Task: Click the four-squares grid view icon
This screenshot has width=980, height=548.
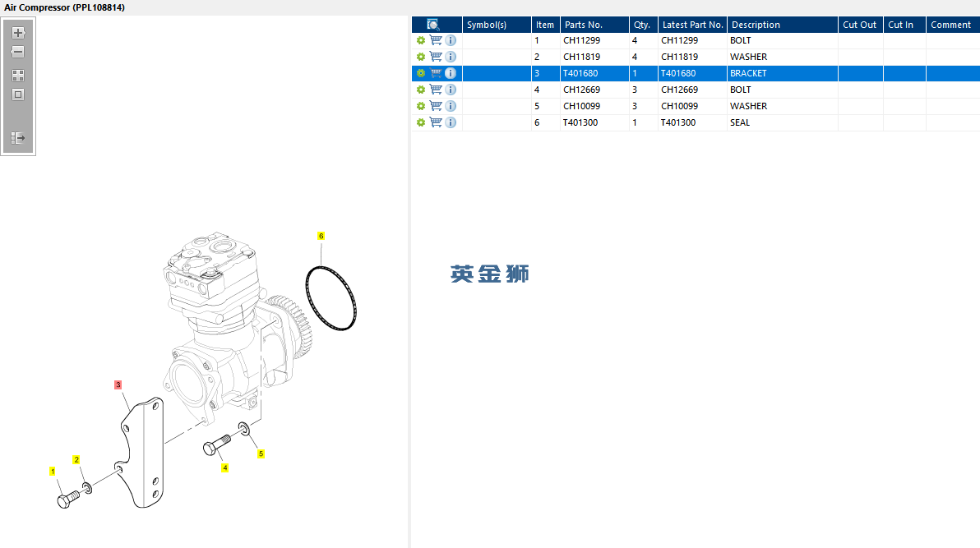Action: pos(18,76)
